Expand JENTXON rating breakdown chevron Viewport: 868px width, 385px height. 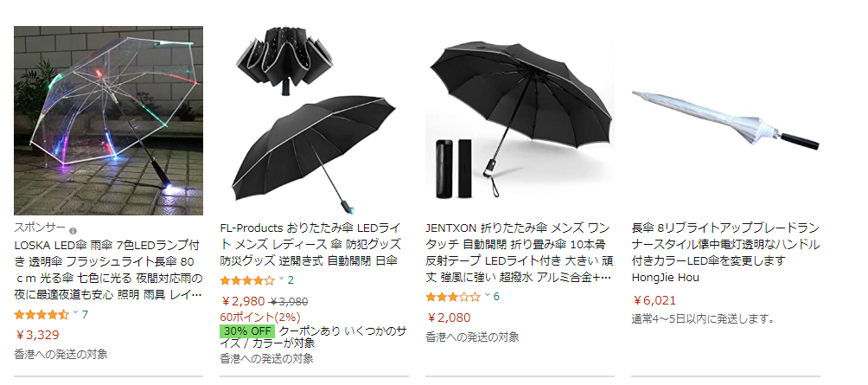click(x=487, y=294)
